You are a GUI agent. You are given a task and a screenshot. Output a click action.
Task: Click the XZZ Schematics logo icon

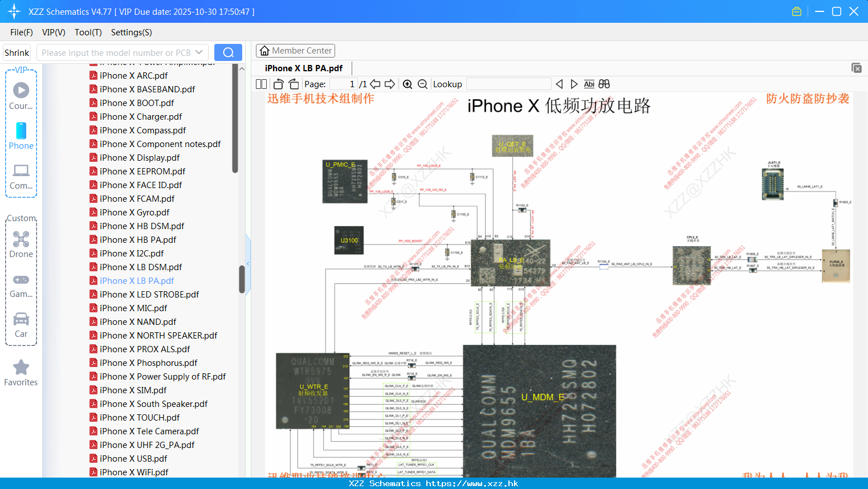(x=14, y=11)
